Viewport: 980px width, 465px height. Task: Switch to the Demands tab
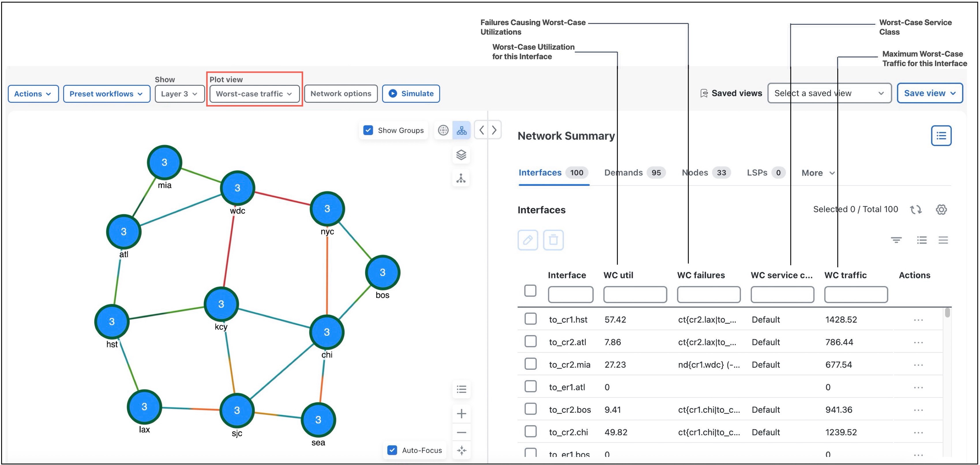(x=623, y=173)
